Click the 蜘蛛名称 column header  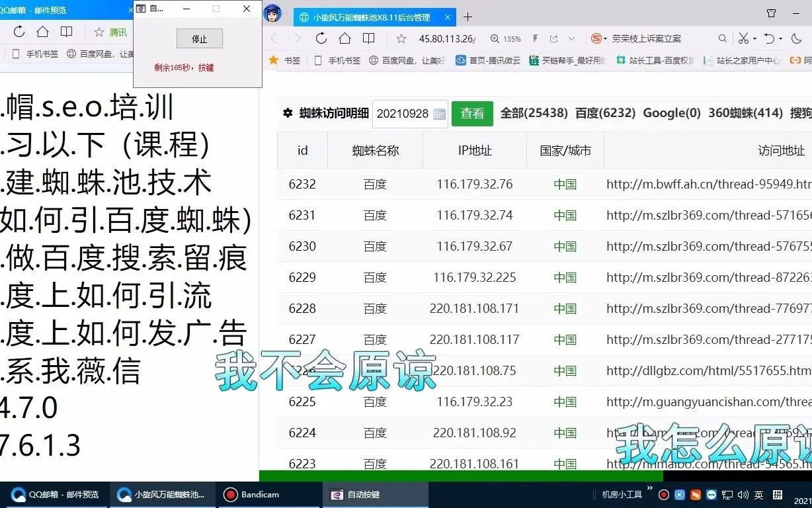click(375, 150)
